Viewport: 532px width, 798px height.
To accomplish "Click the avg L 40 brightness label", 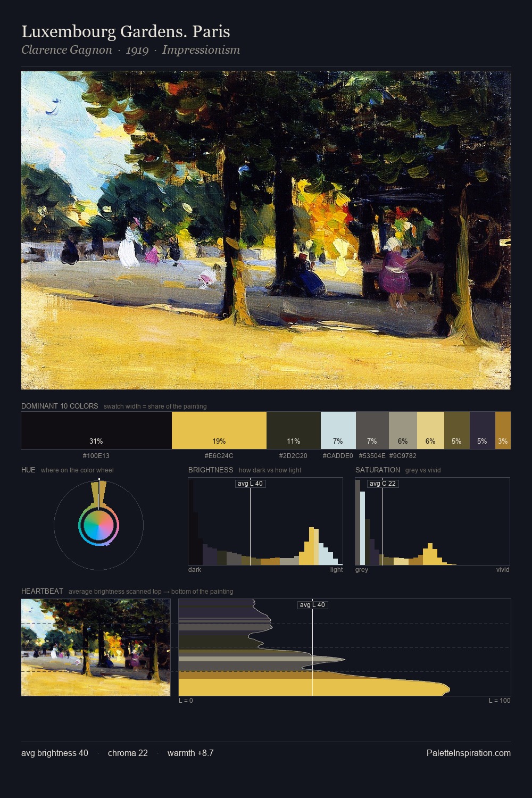I will pyautogui.click(x=250, y=484).
